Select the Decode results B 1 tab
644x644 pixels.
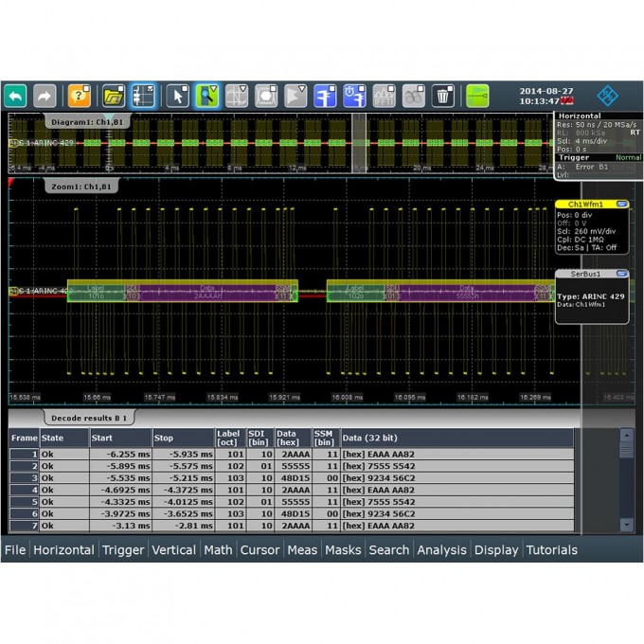(89, 418)
